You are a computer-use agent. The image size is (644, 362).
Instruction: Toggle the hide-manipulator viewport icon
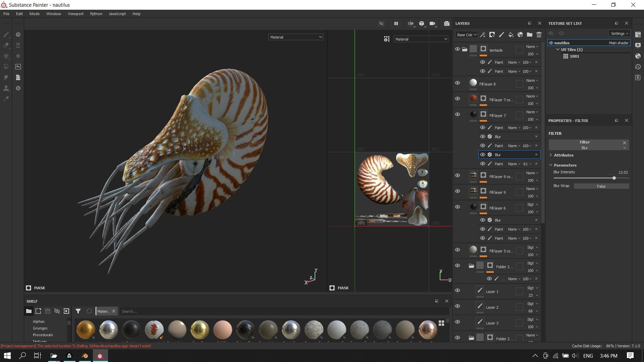[x=381, y=23]
